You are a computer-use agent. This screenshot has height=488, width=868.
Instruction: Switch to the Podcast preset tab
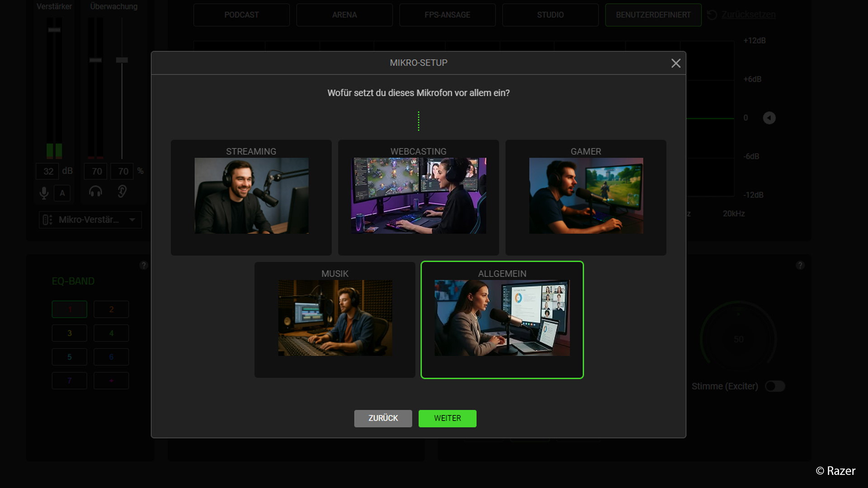(241, 15)
